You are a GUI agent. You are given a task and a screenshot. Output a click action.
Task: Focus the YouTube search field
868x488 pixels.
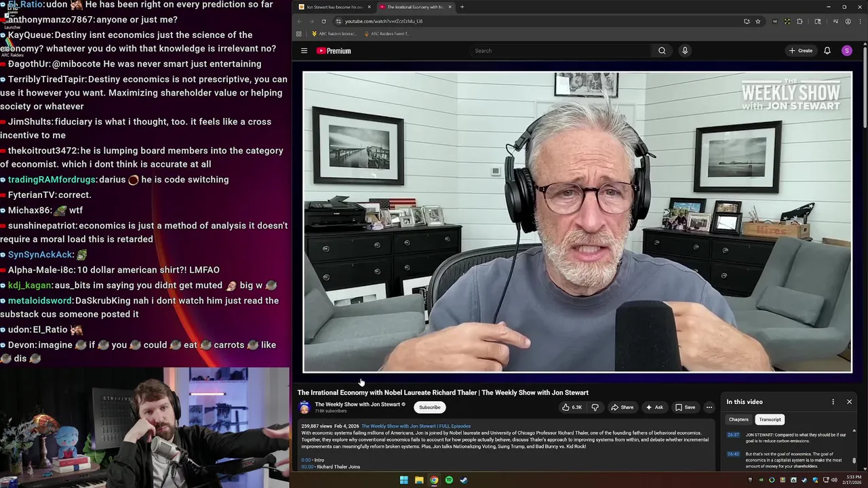(560, 51)
